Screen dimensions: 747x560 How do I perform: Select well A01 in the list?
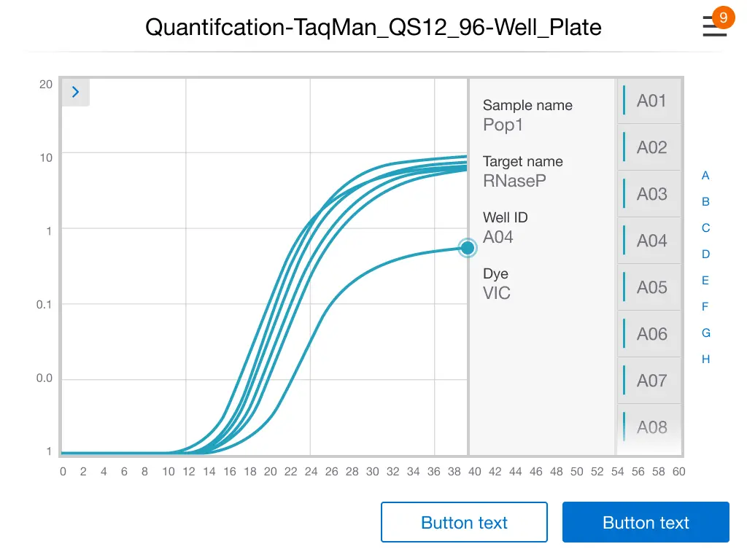[651, 101]
